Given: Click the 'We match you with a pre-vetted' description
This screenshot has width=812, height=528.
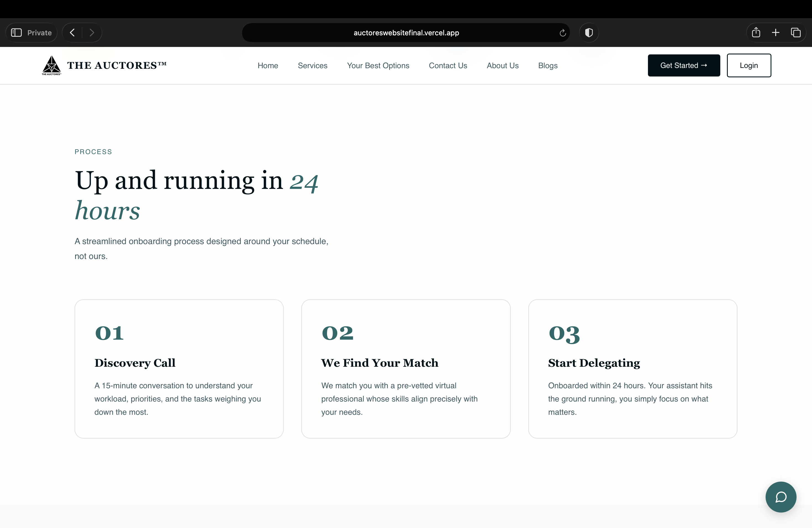Looking at the screenshot, I should click(x=399, y=399).
